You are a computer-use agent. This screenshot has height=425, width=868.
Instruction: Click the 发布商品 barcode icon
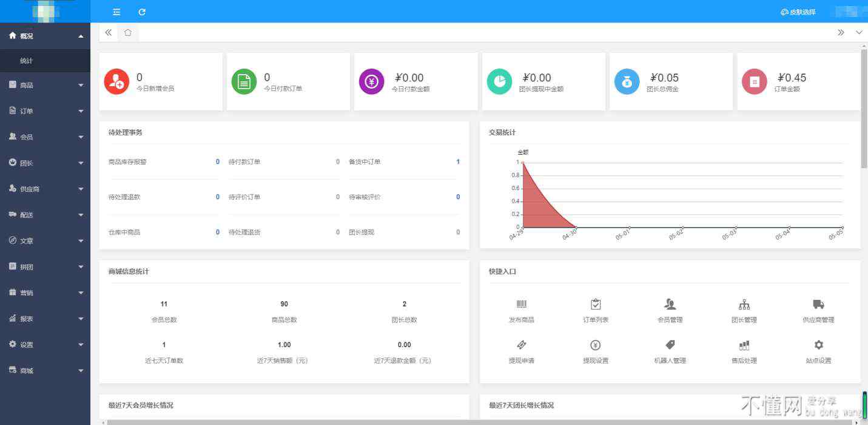pos(521,304)
